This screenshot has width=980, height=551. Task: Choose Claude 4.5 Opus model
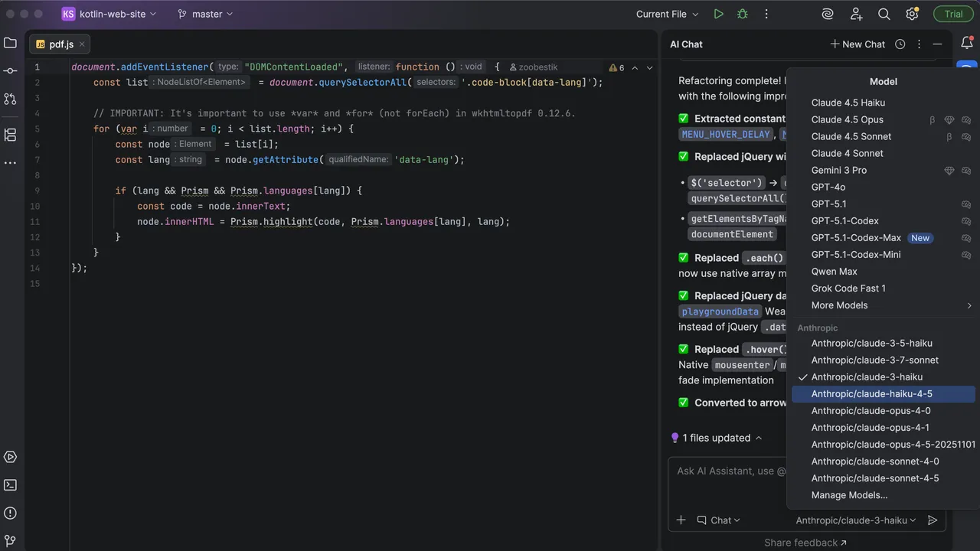884,119
